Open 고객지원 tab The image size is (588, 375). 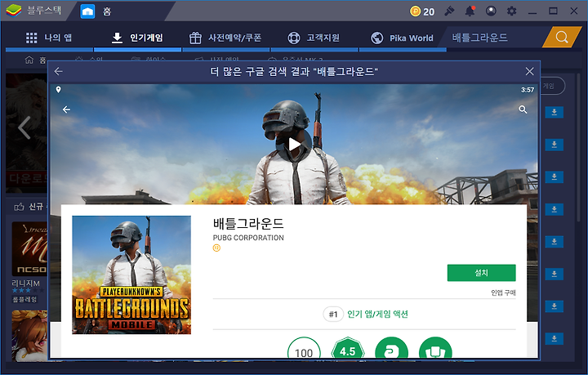click(314, 38)
